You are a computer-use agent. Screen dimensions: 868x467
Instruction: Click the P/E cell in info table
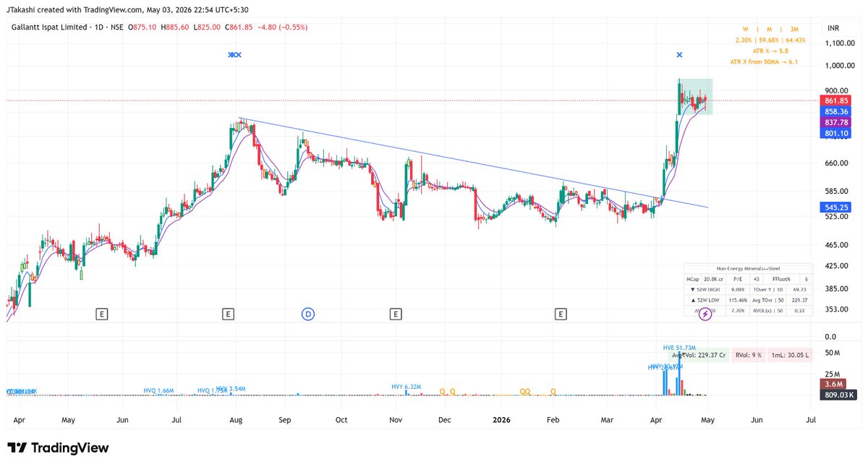739,279
